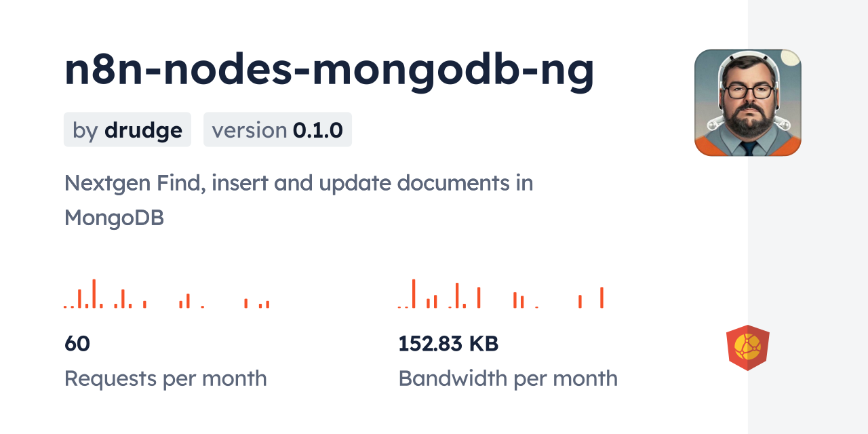This screenshot has height=434, width=868.
Task: Click the "152.83 KB" bandwidth value
Action: click(448, 344)
